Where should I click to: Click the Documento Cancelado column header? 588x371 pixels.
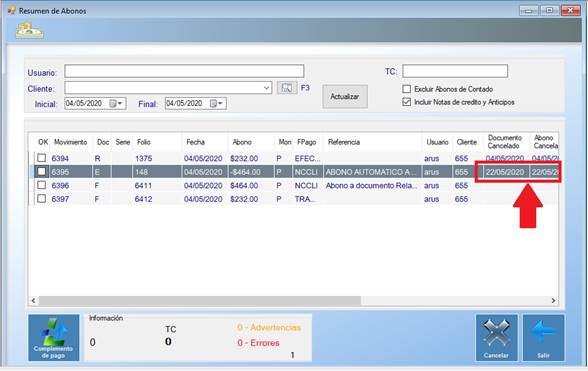506,142
